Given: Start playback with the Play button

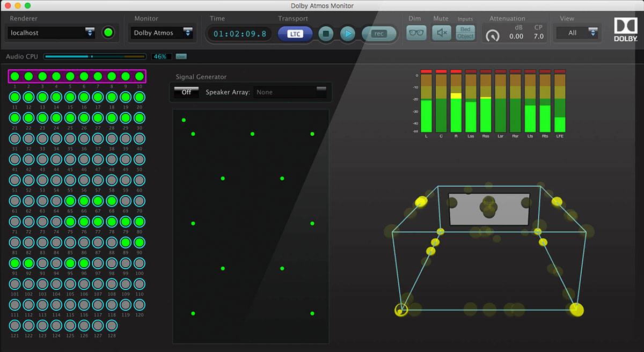Looking at the screenshot, I should (x=348, y=34).
